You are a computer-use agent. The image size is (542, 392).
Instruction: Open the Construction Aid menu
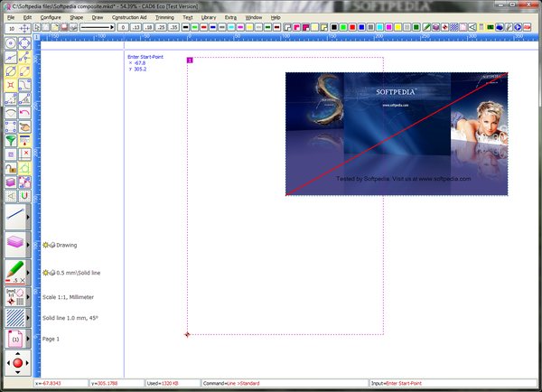[x=129, y=17]
